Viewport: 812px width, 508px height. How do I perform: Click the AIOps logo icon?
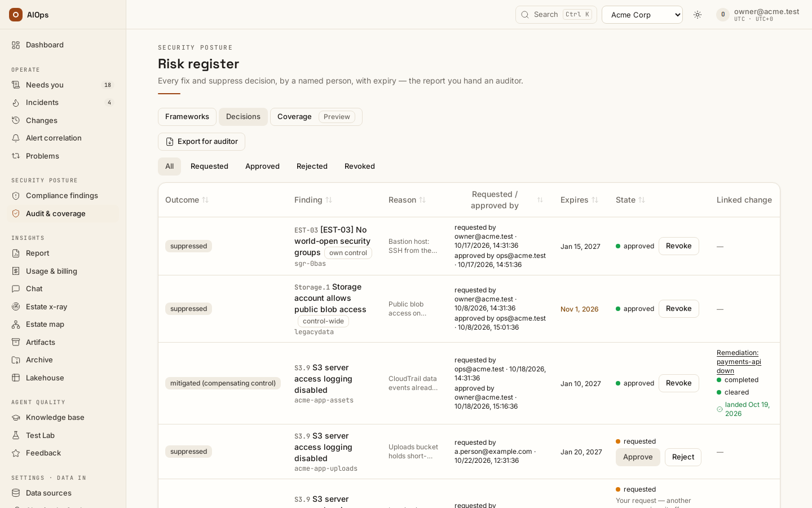[16, 15]
